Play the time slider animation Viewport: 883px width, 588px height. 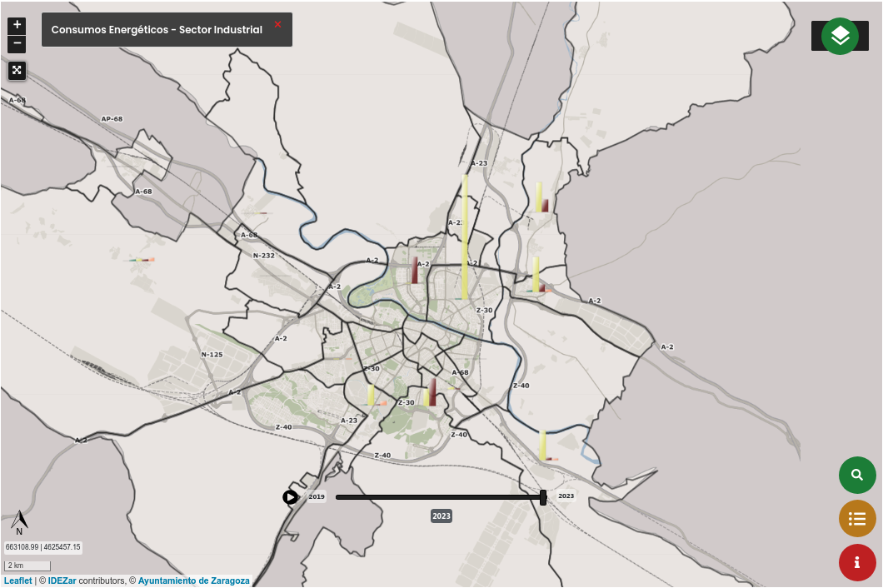[290, 496]
